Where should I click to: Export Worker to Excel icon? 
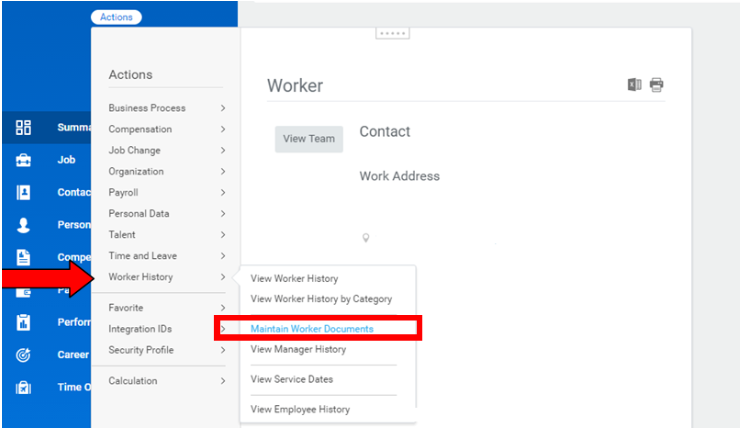634,85
